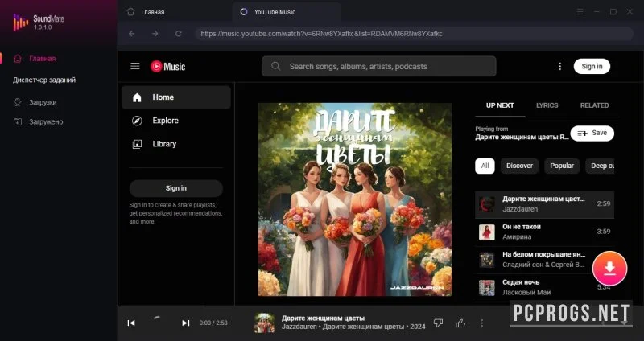Viewport: 644px width, 341px height.
Task: Skip to previous track
Action: 131,323
